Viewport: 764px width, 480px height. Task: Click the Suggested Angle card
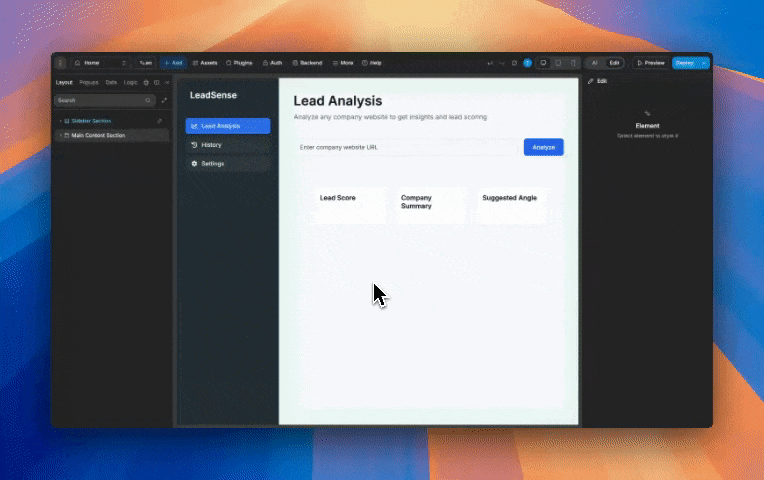click(x=511, y=205)
